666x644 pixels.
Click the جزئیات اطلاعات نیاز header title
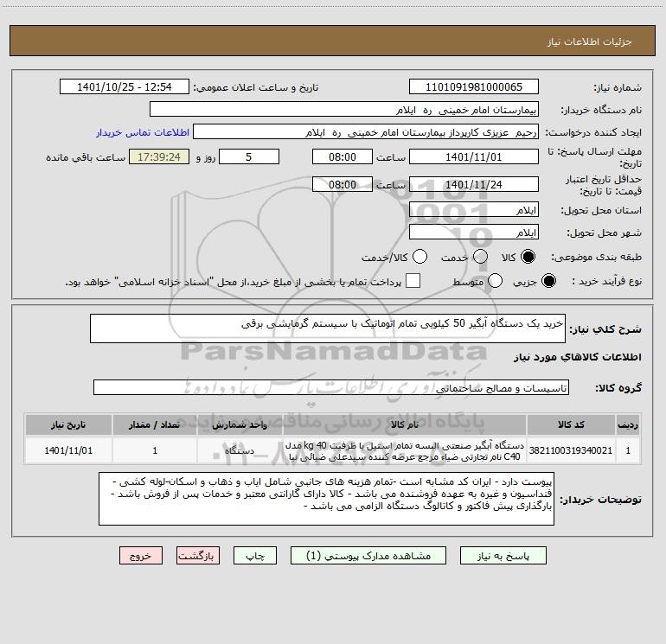pos(590,41)
